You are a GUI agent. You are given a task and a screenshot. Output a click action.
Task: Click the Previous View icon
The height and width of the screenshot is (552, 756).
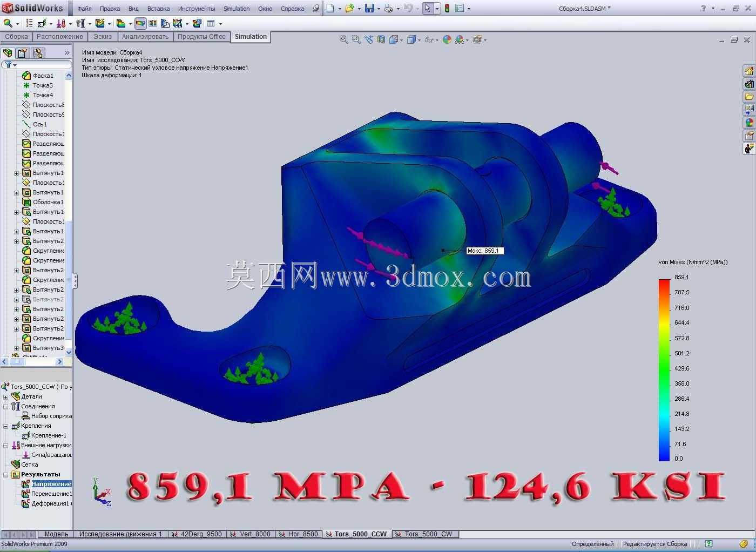click(369, 39)
